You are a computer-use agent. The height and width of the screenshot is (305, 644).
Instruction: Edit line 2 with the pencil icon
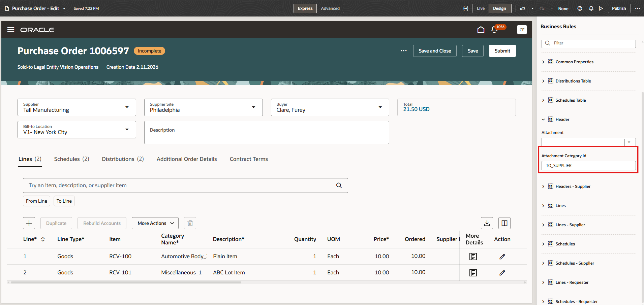click(502, 272)
